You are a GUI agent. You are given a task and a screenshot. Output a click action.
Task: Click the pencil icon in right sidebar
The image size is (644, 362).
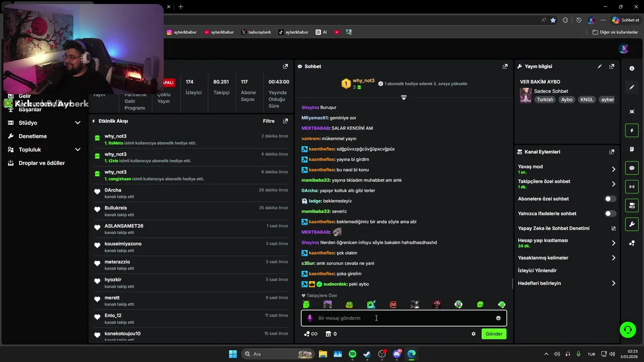632,87
